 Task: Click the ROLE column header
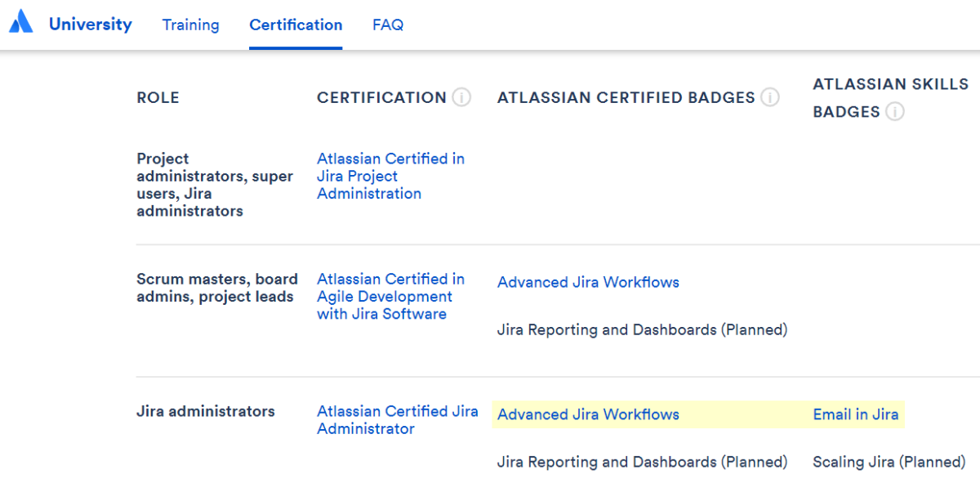pyautogui.click(x=158, y=96)
